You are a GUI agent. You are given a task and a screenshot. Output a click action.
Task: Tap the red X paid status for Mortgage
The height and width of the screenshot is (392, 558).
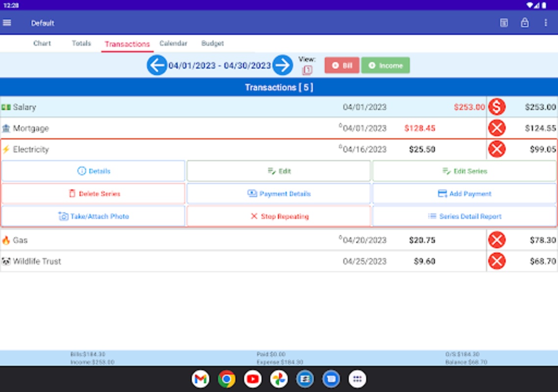click(497, 128)
